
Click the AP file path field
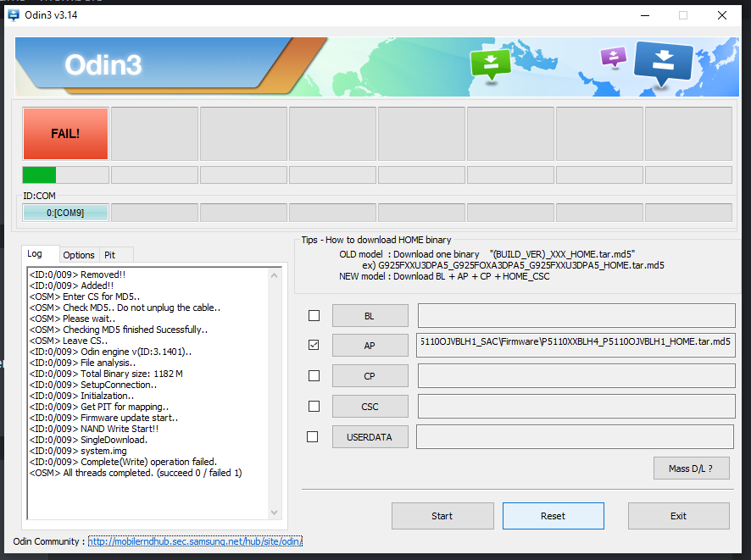[x=576, y=345]
